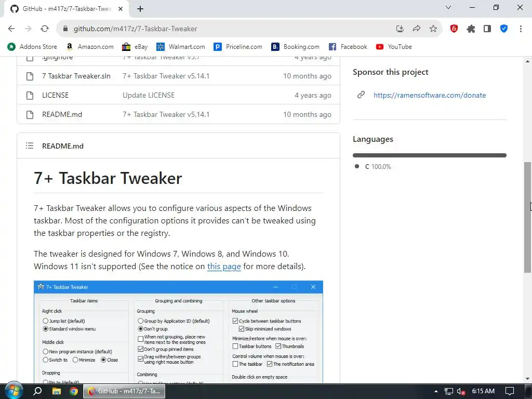
Task: Open the Booking.com bookmark
Action: [x=295, y=47]
